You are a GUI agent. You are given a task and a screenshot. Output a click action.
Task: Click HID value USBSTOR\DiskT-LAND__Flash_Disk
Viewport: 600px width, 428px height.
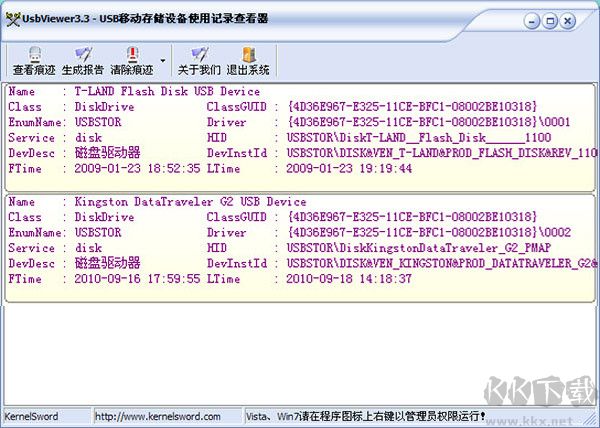[419, 138]
